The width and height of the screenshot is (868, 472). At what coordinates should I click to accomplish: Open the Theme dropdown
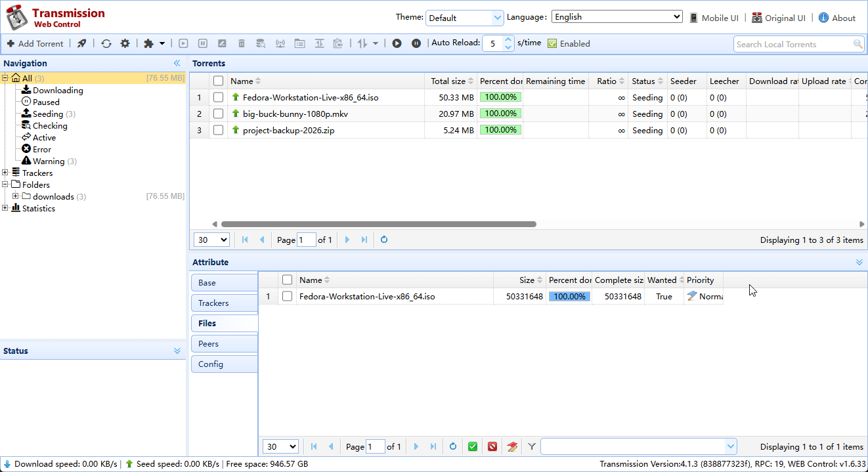click(465, 18)
